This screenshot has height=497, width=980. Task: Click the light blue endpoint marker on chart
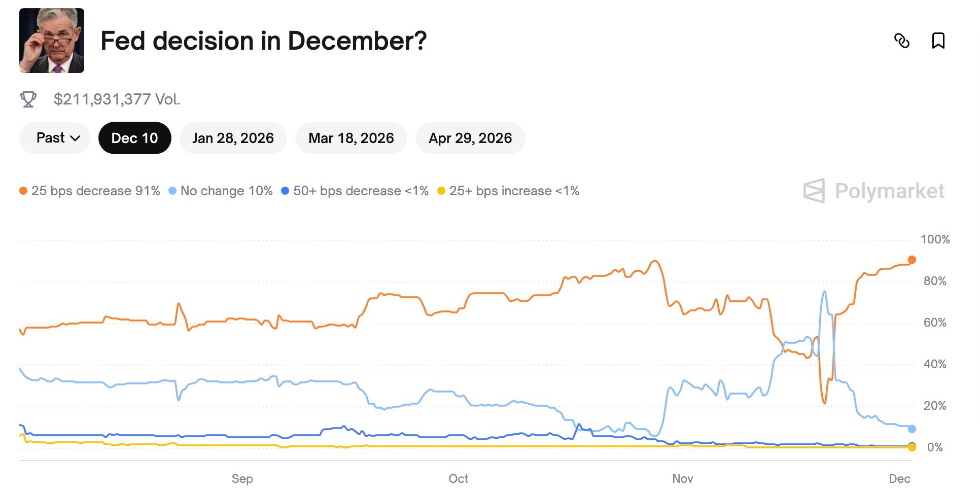912,429
